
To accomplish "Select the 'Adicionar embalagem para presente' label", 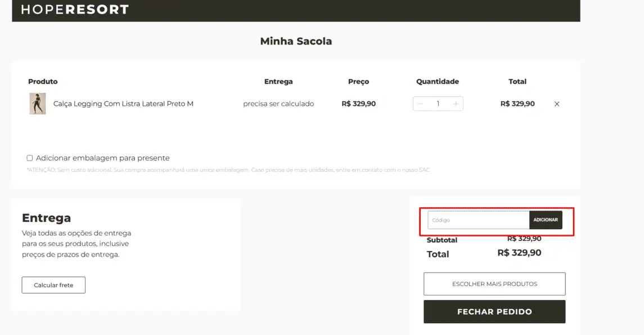I will click(103, 158).
